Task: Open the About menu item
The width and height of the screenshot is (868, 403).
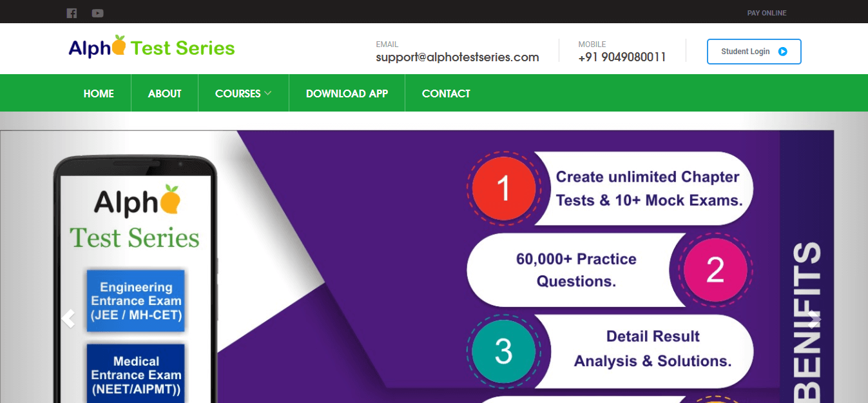Action: click(164, 93)
